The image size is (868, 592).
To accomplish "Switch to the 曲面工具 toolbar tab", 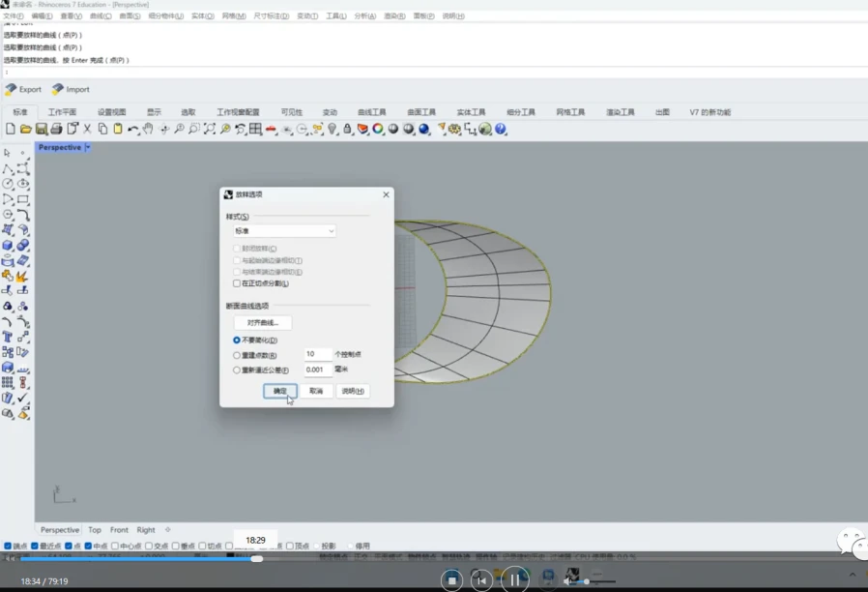I will tap(420, 112).
